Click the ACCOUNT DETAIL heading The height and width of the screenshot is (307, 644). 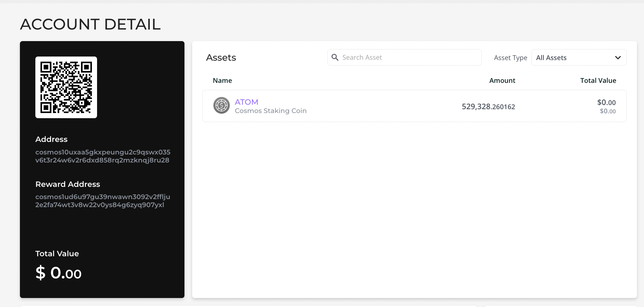click(90, 24)
